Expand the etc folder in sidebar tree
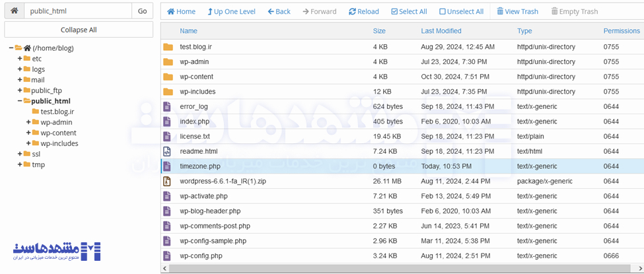This screenshot has width=644, height=274. [20, 59]
